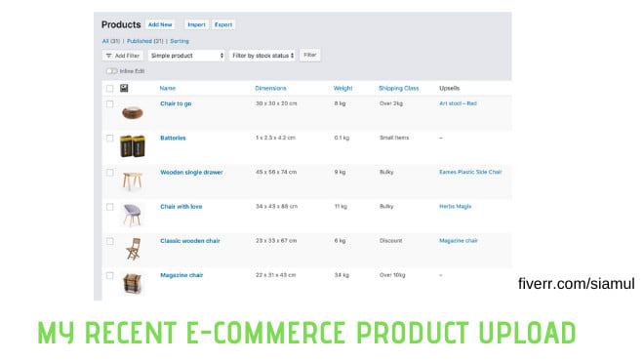Open the Sorting view link

tap(180, 41)
